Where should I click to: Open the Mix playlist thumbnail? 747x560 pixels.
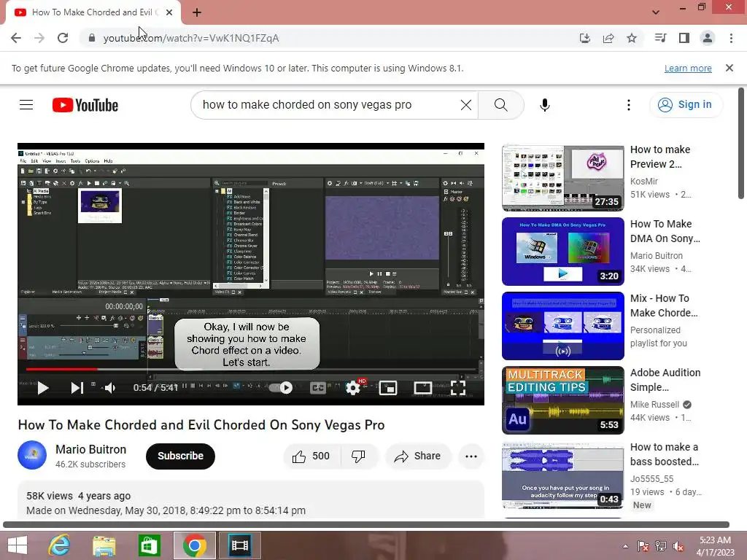[562, 326]
